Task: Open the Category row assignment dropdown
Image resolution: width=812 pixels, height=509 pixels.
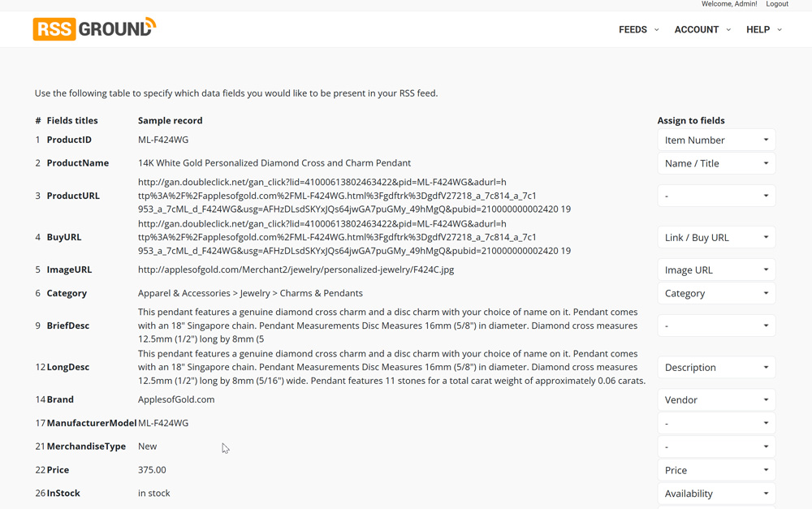Action: point(716,293)
